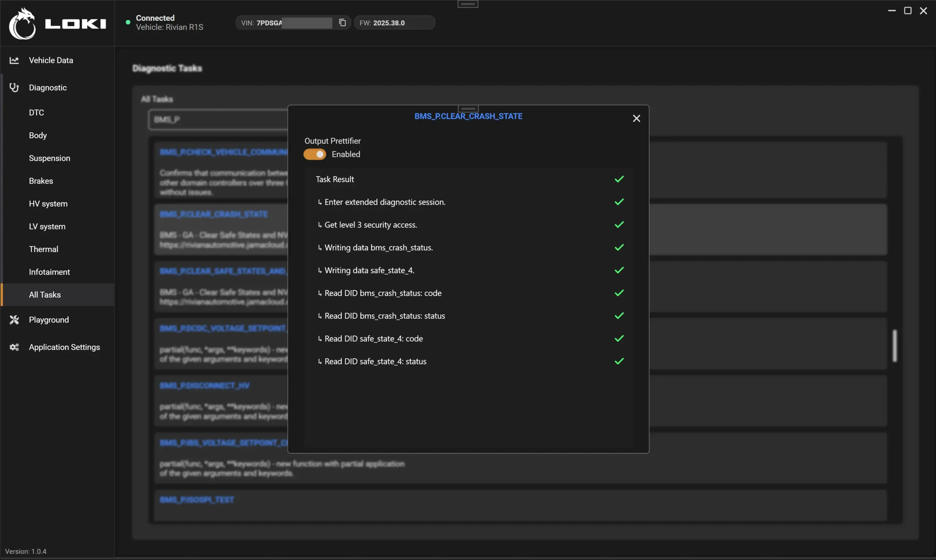Click the Playground tools icon
Screen dimensions: 936x560
(x=14, y=320)
